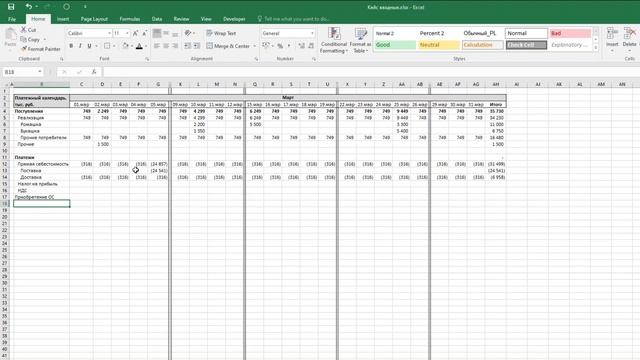Switch to the Developer tab

coord(234,19)
